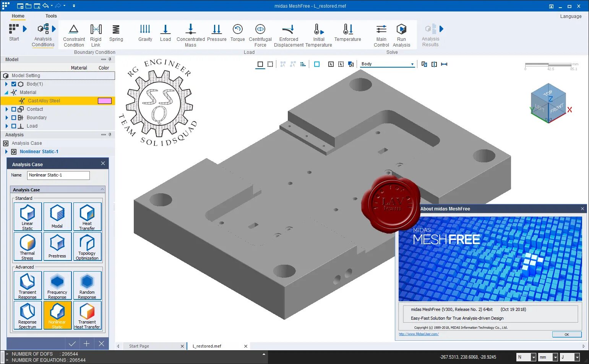
Task: Collapse the Analysis Case section header
Action: point(58,189)
